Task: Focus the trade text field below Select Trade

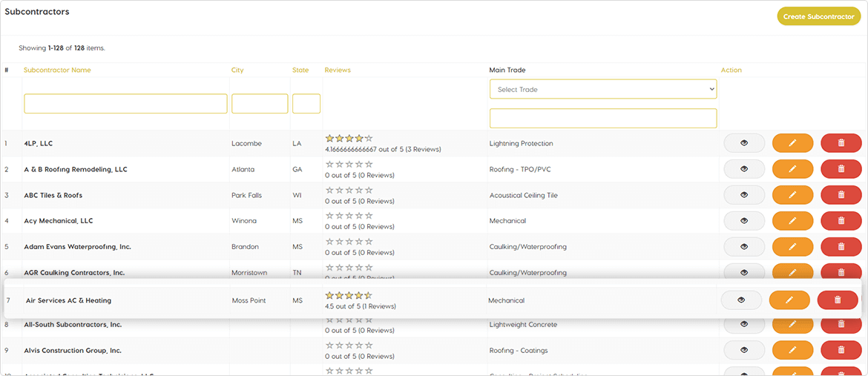Action: pos(603,118)
